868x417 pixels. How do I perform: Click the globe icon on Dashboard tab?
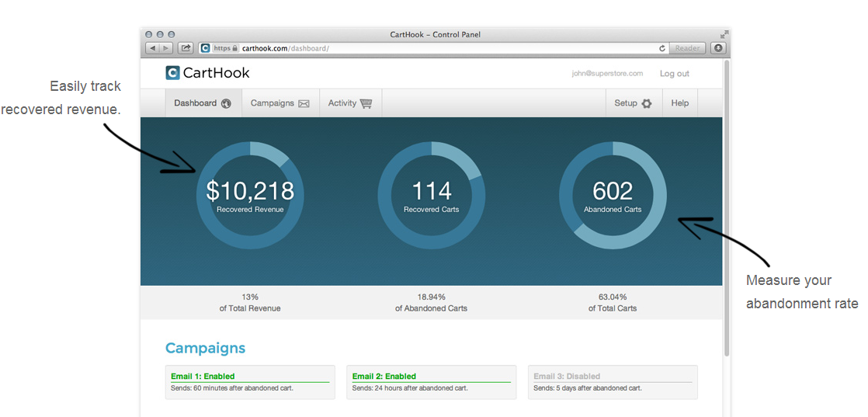click(226, 103)
